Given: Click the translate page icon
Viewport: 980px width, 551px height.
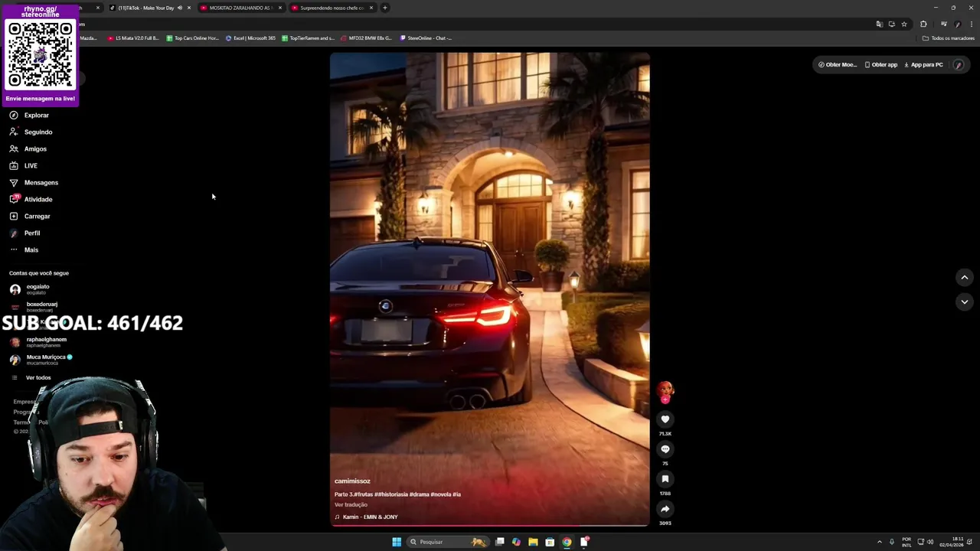Looking at the screenshot, I should [x=879, y=24].
